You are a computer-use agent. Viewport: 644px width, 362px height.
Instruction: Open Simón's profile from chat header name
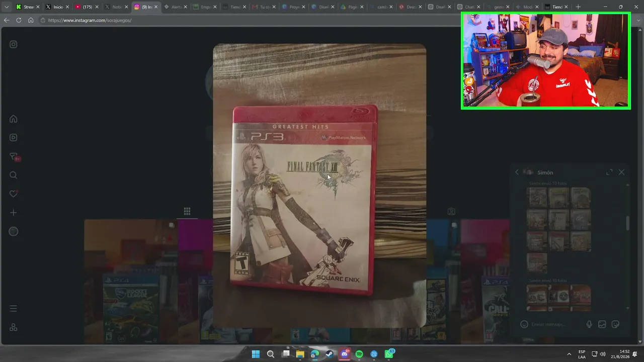pyautogui.click(x=545, y=172)
